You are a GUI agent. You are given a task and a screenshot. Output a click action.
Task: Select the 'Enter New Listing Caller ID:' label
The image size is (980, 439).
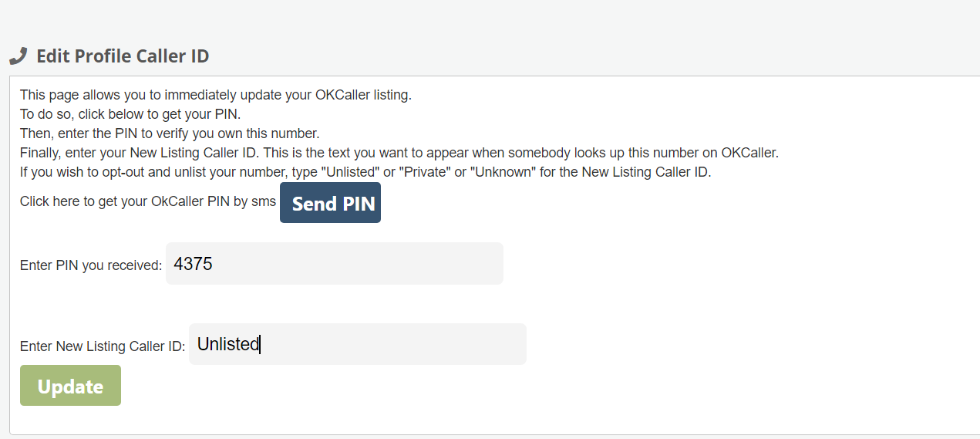[x=103, y=346]
